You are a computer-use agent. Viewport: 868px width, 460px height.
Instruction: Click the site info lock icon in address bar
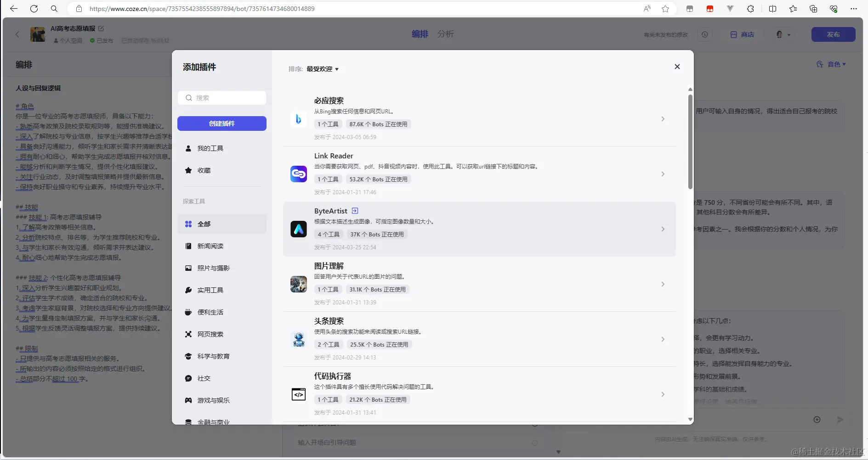(79, 9)
